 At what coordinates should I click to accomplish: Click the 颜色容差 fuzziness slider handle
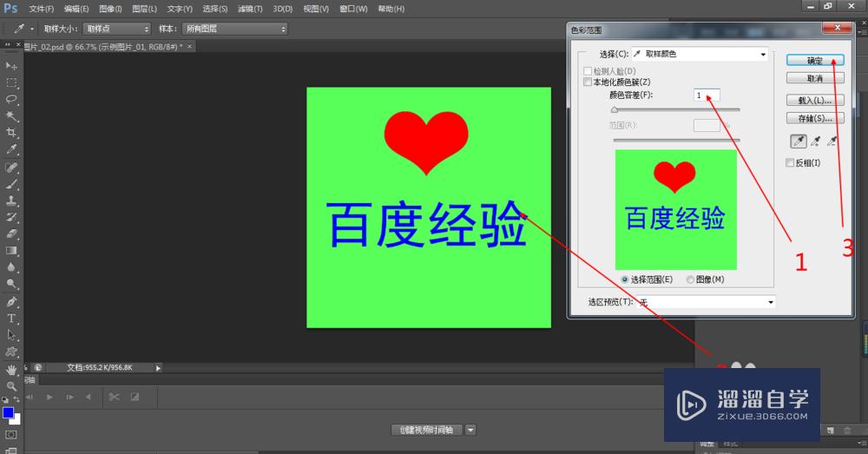(x=615, y=109)
